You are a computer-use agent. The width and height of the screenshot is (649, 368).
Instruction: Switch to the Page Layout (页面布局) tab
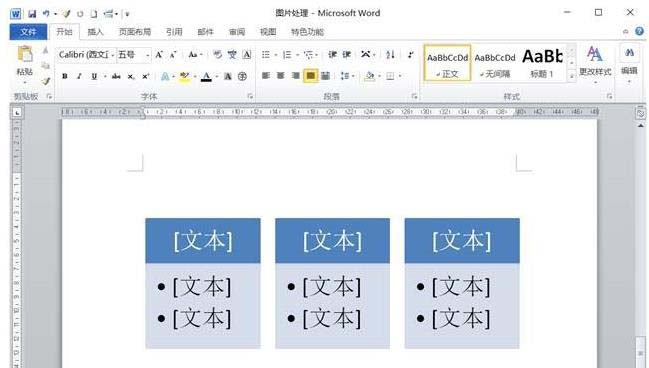(x=135, y=32)
